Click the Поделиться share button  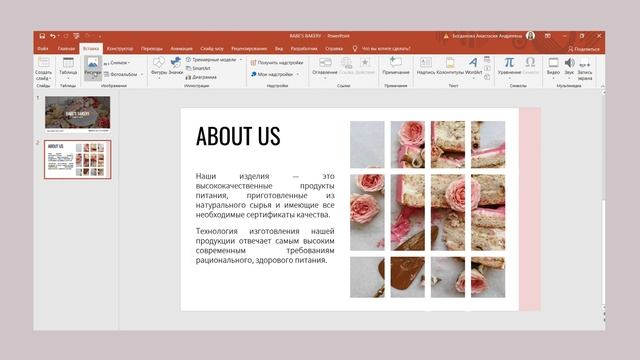584,49
